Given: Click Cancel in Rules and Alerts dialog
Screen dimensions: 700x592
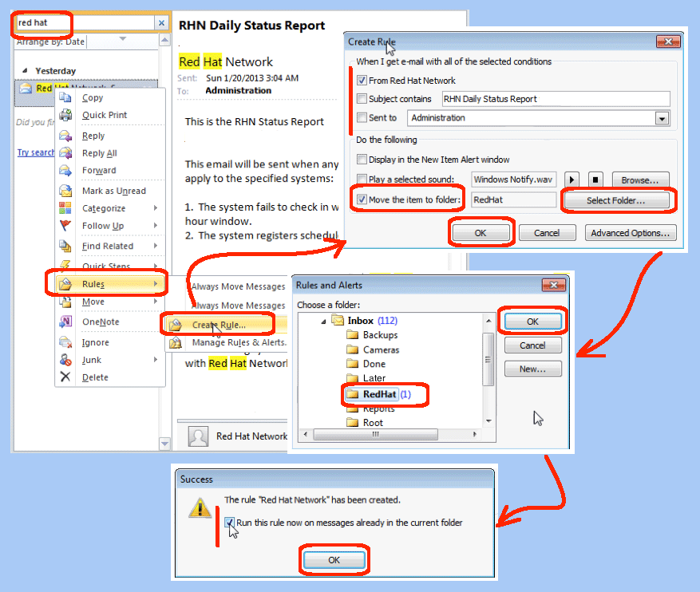Looking at the screenshot, I should (532, 345).
